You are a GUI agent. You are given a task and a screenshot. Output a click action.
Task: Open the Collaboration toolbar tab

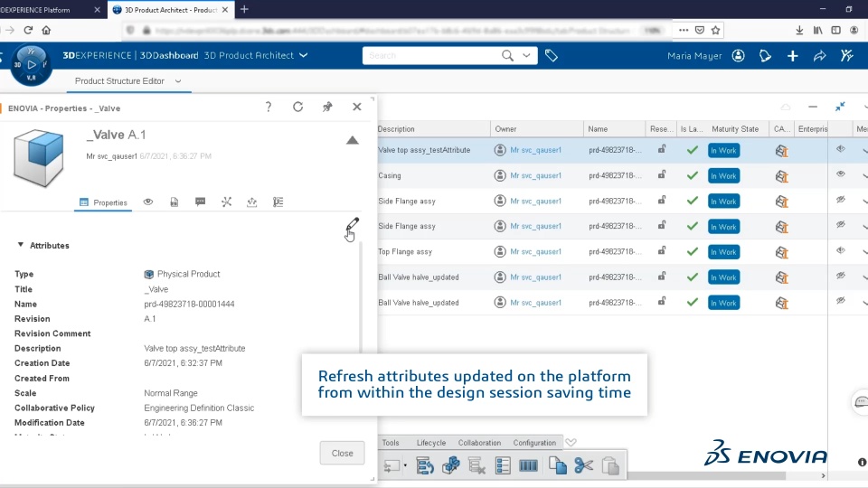(479, 443)
